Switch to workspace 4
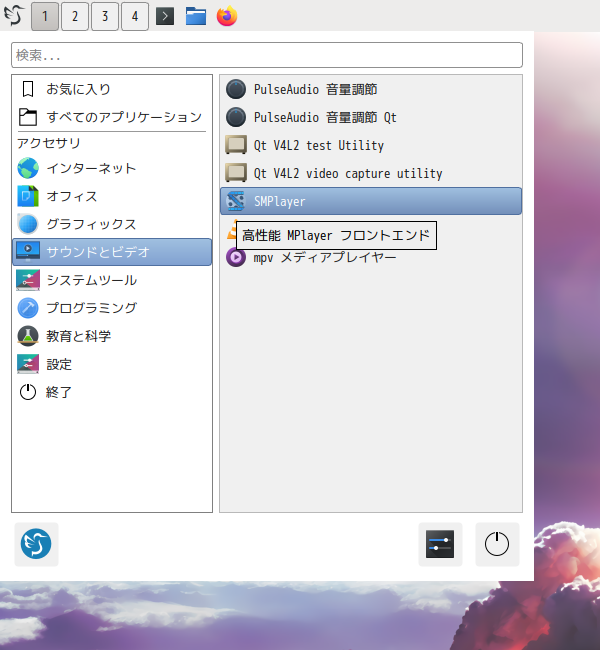Image resolution: width=600 pixels, height=650 pixels. click(x=135, y=16)
